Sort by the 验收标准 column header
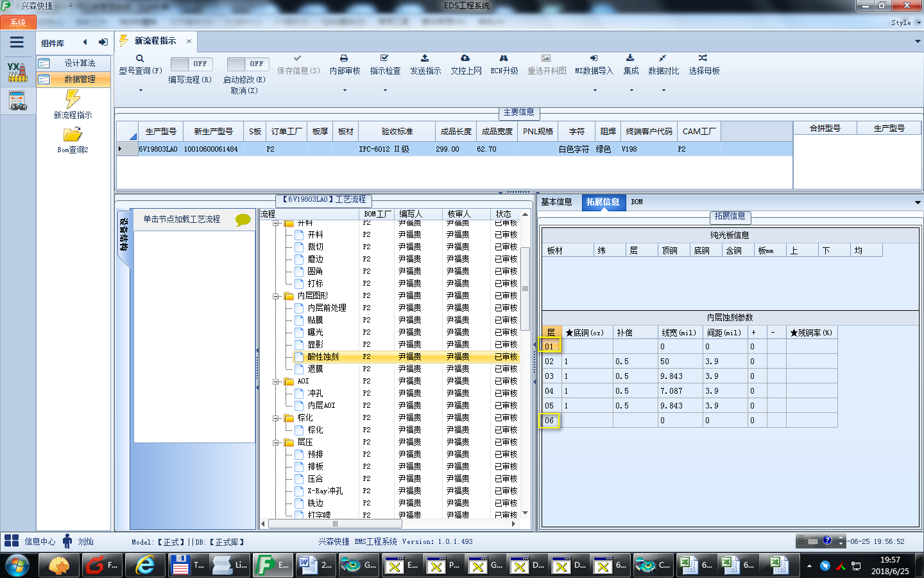This screenshot has height=578, width=924. pos(397,131)
